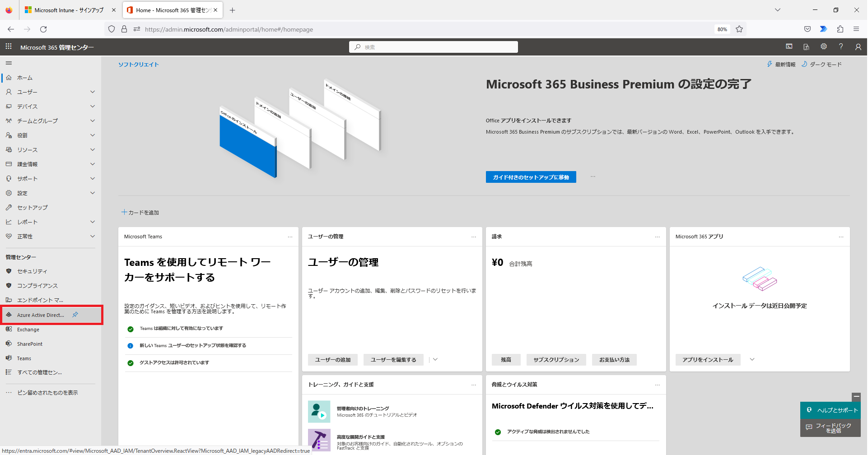Click ユーザーの追加 button

pyautogui.click(x=333, y=360)
